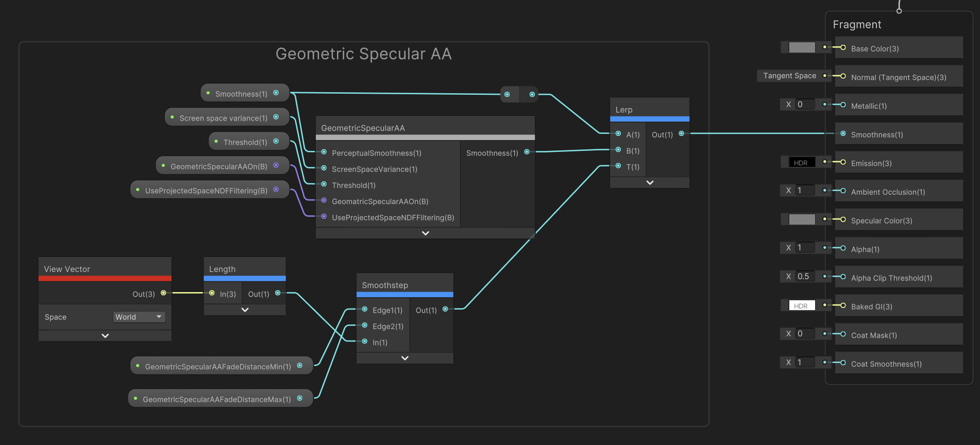The width and height of the screenshot is (980, 445).
Task: Collapse the Lerp node with its chevron
Action: coord(650,183)
